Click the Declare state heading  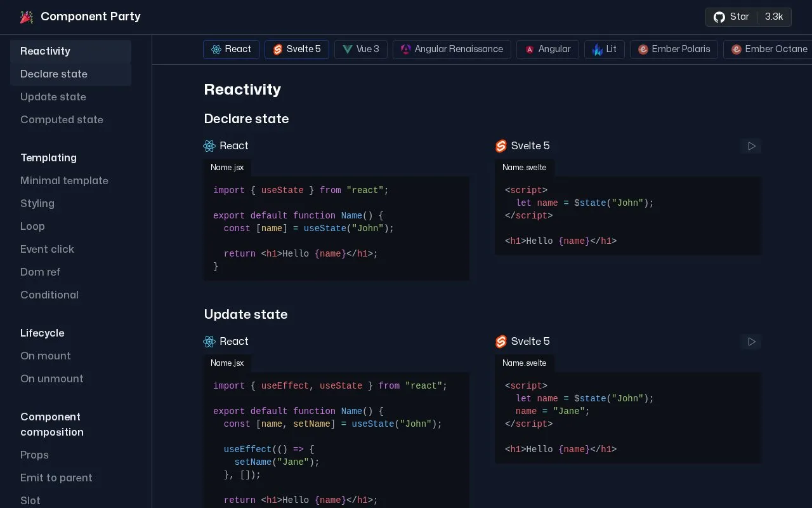click(246, 119)
